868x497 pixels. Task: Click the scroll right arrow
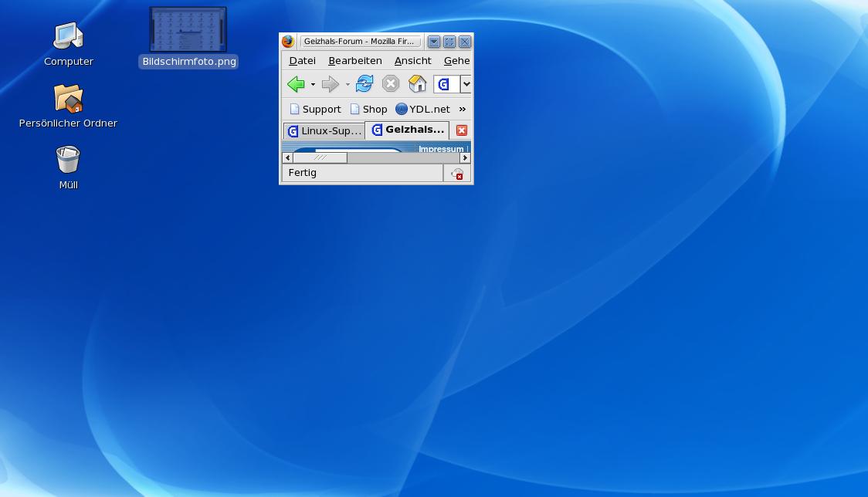pos(465,157)
